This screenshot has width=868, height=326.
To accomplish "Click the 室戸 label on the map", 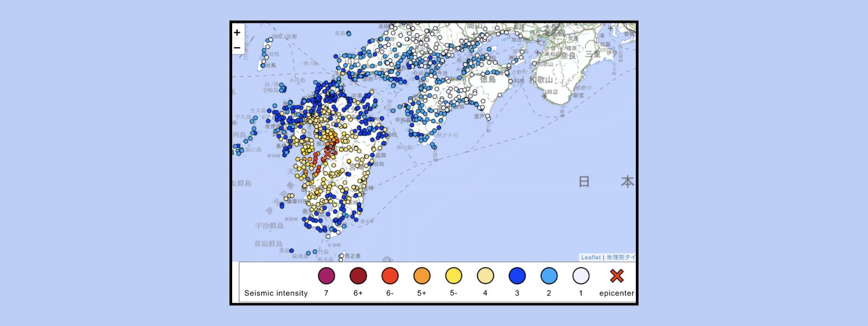I will point(479,116).
